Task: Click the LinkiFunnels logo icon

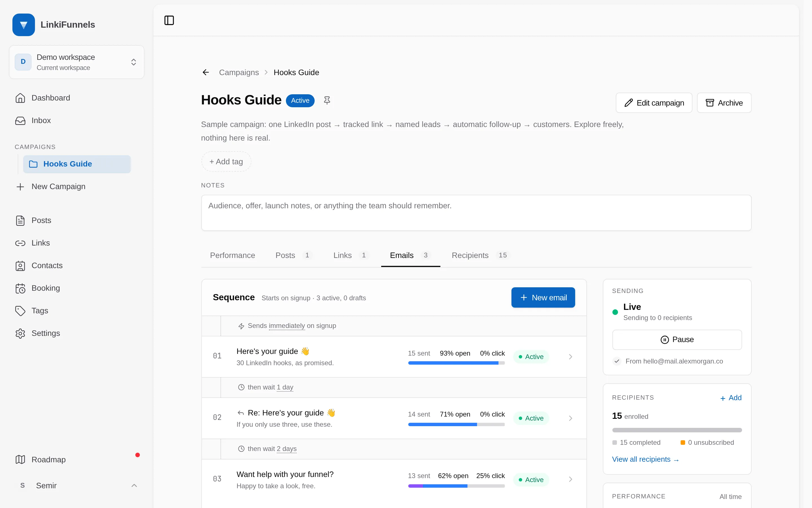Action: tap(23, 25)
